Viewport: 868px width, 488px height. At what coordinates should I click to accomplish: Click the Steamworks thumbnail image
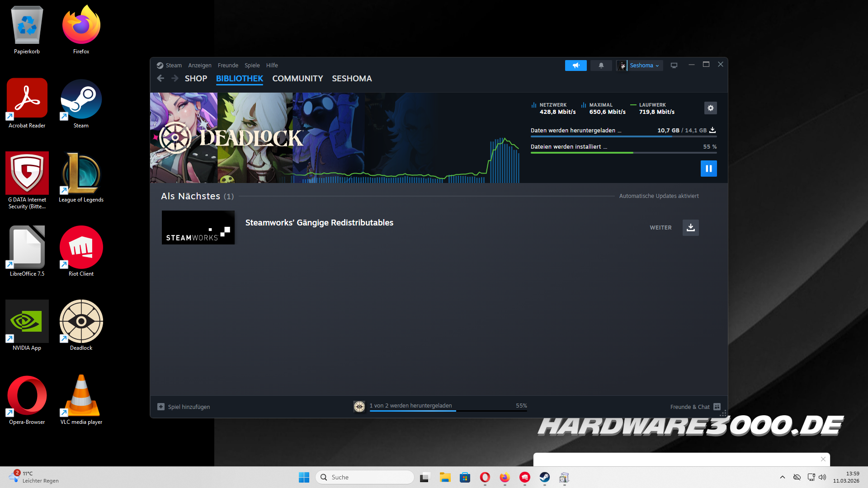pyautogui.click(x=198, y=228)
